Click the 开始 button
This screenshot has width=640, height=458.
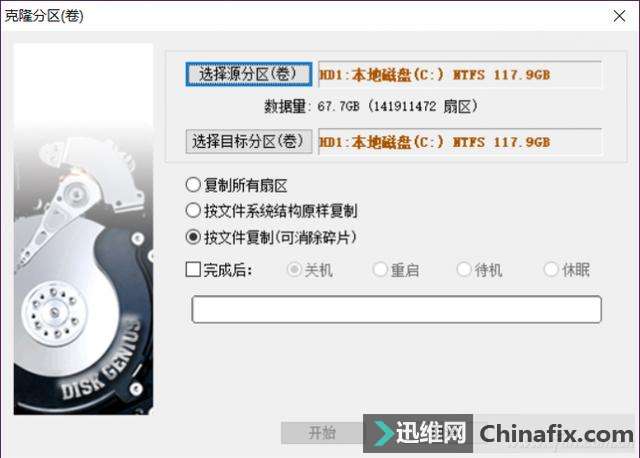point(322,433)
